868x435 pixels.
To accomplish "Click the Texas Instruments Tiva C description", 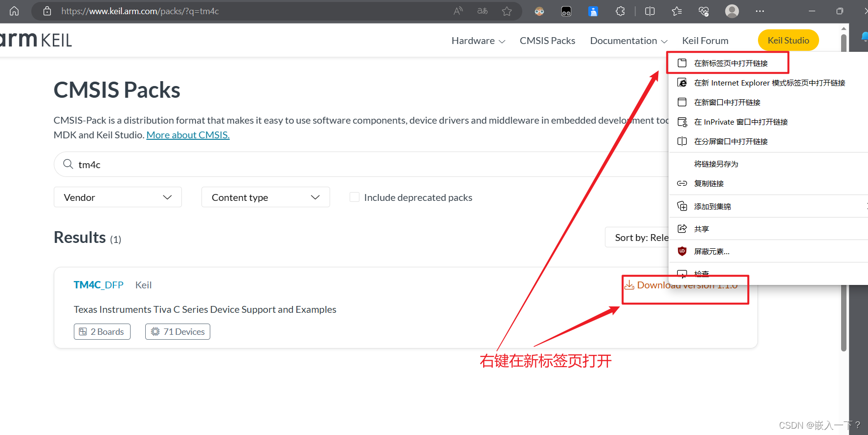I will click(205, 309).
